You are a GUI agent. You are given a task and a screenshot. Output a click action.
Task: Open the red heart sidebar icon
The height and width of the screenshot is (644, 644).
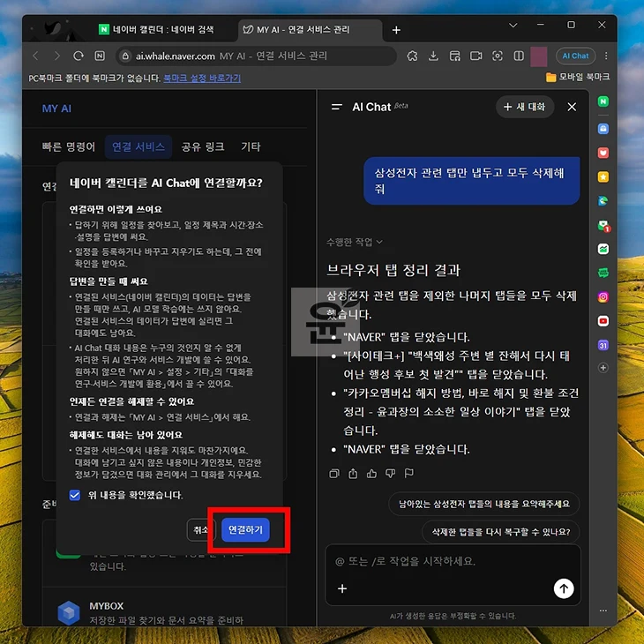pos(603,153)
